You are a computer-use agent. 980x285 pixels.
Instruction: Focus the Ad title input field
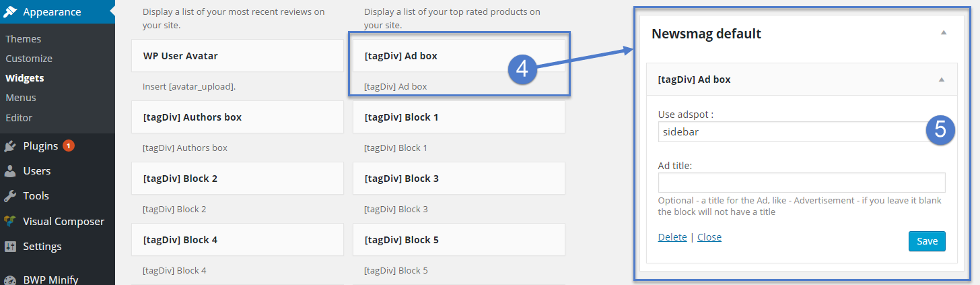pyautogui.click(x=802, y=183)
